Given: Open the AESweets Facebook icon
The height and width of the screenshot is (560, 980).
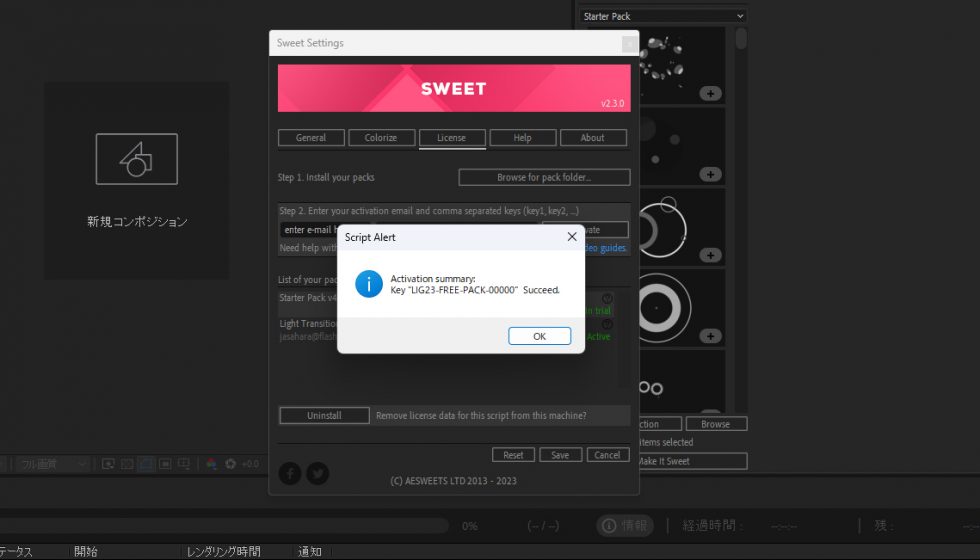Looking at the screenshot, I should [290, 473].
